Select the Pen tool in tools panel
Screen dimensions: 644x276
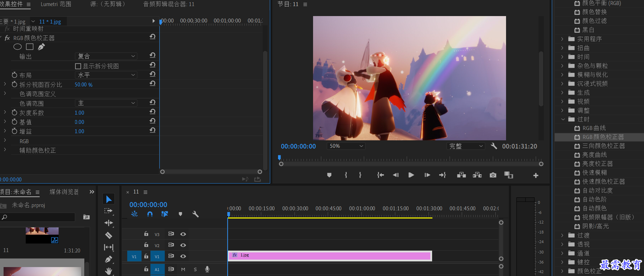point(109,259)
